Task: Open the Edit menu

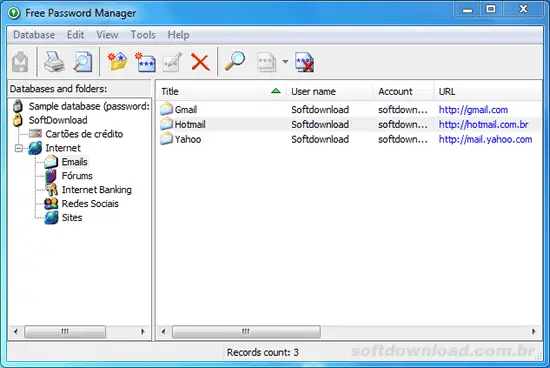Action: click(75, 35)
